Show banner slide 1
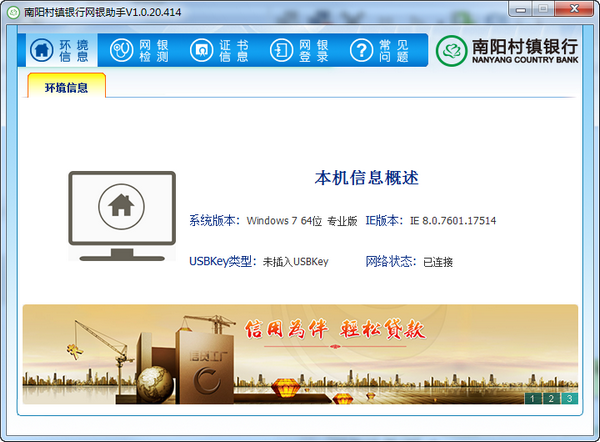This screenshot has height=442, width=600. [x=532, y=398]
